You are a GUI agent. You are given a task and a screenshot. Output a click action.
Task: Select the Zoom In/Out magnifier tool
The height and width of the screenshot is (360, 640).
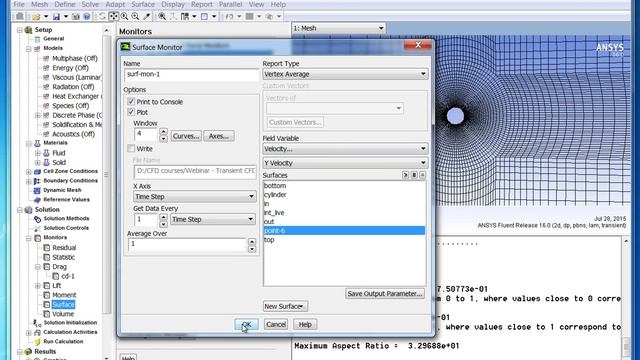pos(124,16)
